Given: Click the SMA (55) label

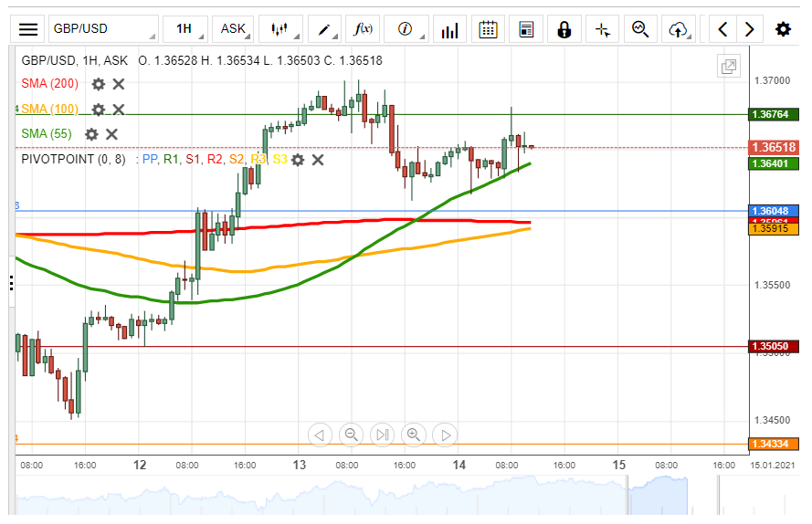Looking at the screenshot, I should tap(47, 133).
